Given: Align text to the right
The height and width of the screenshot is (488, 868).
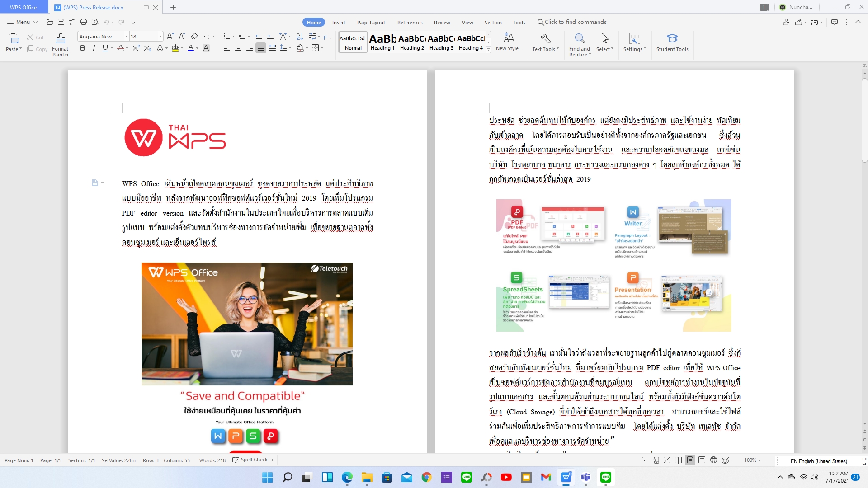Looking at the screenshot, I should click(x=250, y=48).
